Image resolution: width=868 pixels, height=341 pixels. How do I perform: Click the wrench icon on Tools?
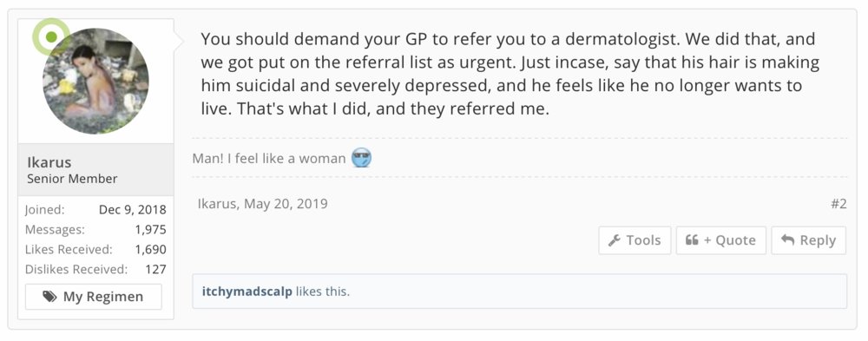(614, 241)
